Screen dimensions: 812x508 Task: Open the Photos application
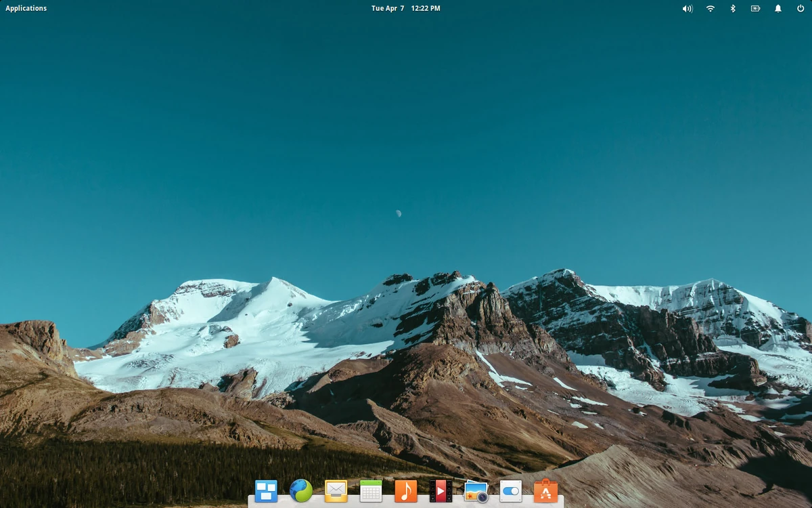tap(475, 491)
